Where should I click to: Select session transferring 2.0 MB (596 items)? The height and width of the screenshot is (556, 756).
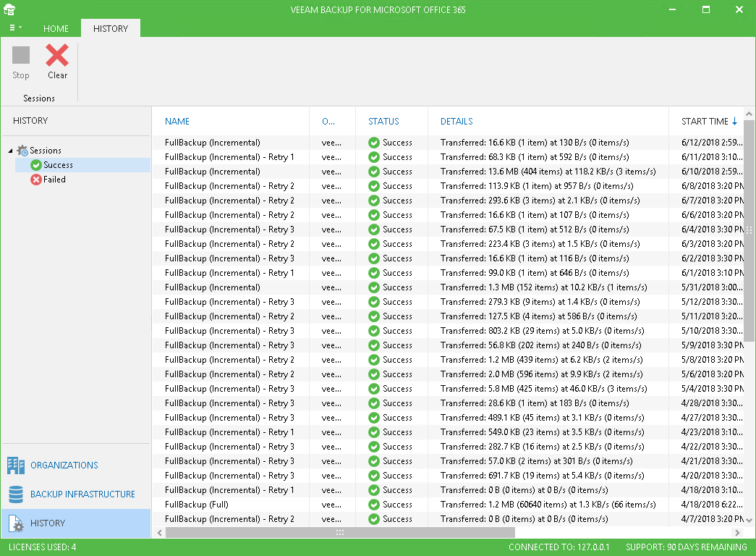(448, 374)
